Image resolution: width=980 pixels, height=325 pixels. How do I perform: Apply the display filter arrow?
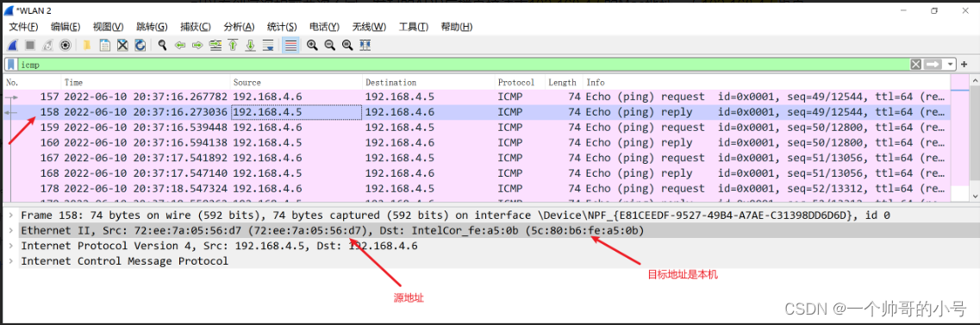(x=933, y=65)
